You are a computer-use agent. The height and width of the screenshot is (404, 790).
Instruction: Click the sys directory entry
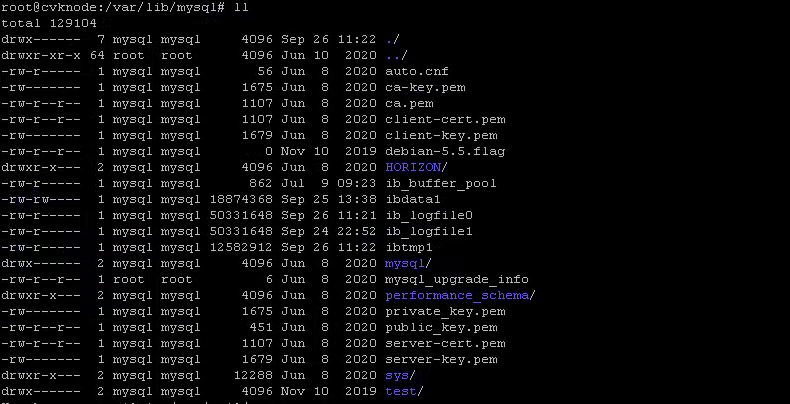397,375
